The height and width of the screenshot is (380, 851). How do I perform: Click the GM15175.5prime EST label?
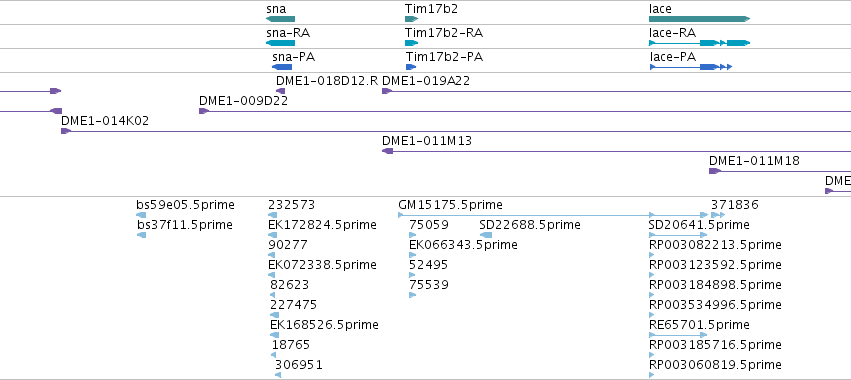[x=450, y=205]
